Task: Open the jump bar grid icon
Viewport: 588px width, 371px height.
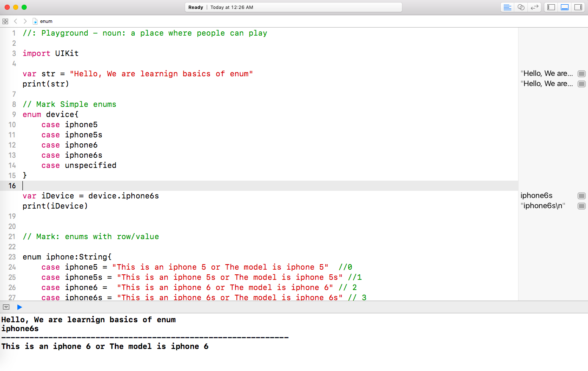Action: (x=5, y=21)
